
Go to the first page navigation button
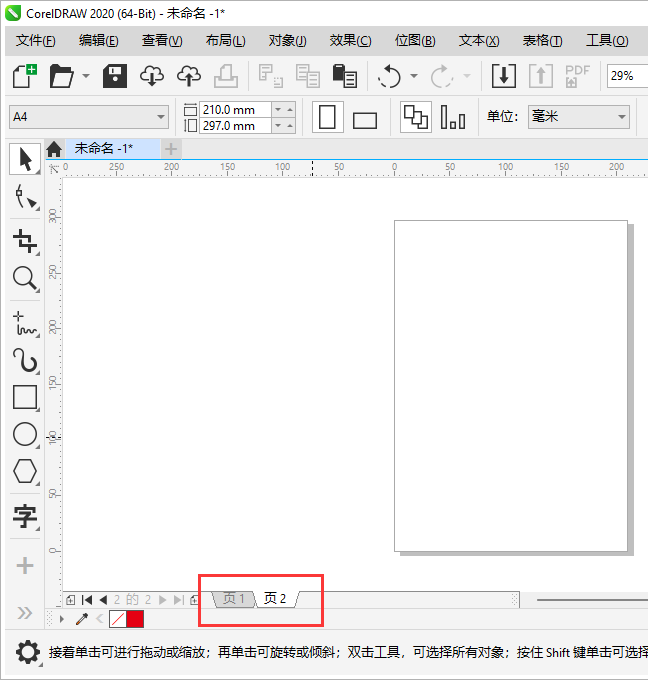click(x=87, y=600)
